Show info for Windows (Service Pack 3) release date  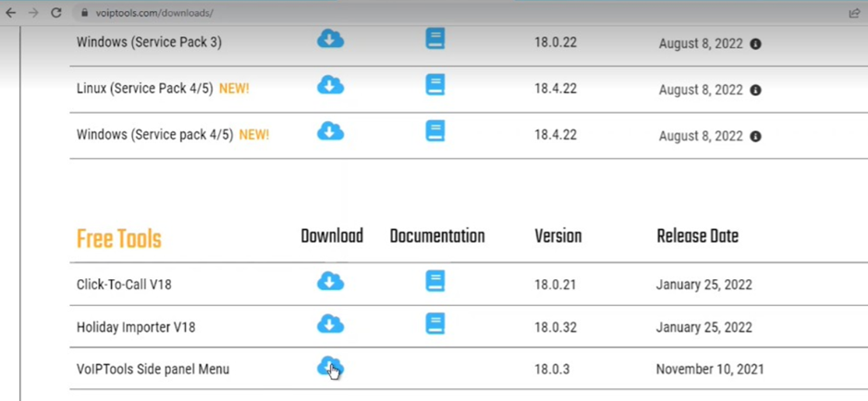(x=755, y=43)
